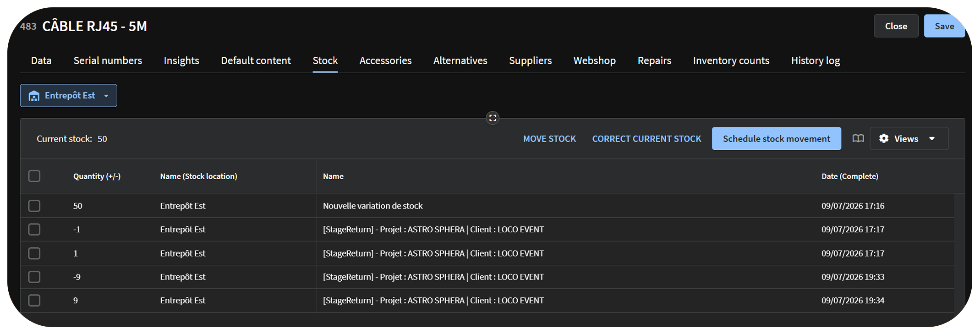
Task: Click the Name (Stock location) column header
Action: pyautogui.click(x=198, y=176)
